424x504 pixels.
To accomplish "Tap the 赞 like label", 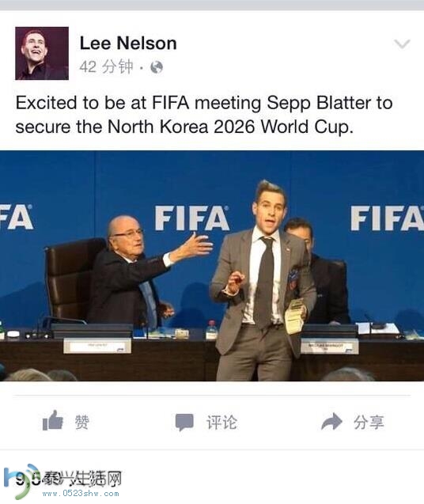I will click(81, 422).
